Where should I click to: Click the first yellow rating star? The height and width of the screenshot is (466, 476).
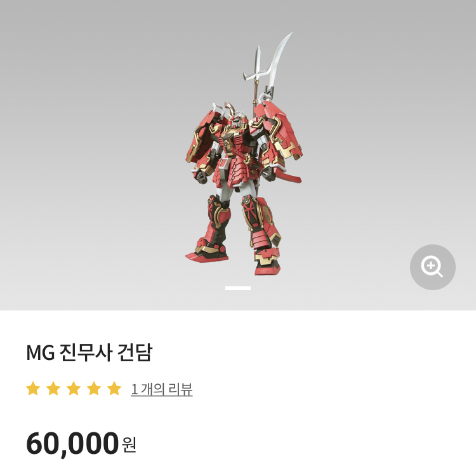(33, 389)
